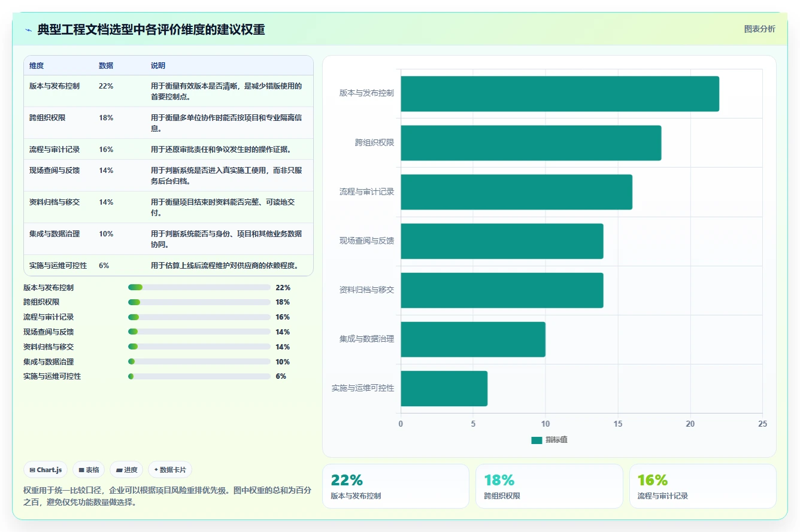Click the 跨组织权限 progress bar
This screenshot has height=532, width=800.
point(199,302)
